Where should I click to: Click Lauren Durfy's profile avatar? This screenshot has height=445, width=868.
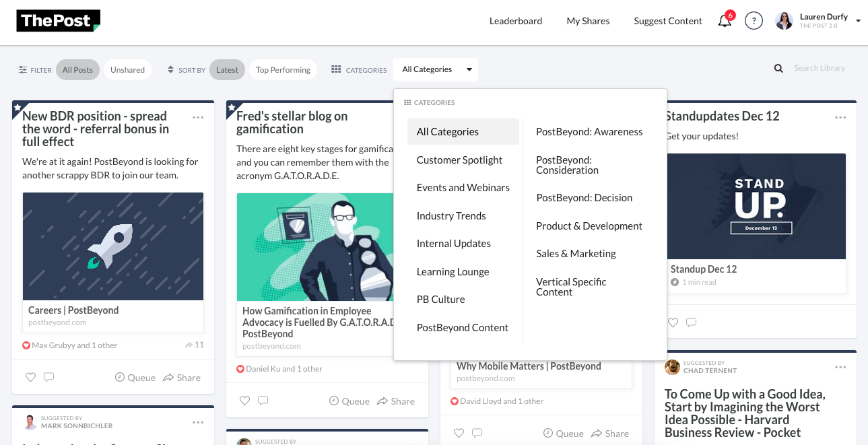[x=784, y=21]
